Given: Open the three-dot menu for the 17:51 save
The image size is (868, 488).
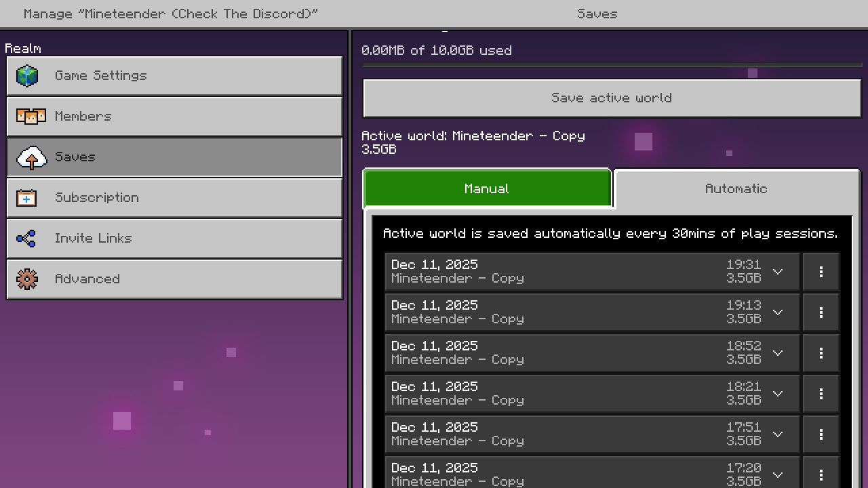Looking at the screenshot, I should click(821, 434).
